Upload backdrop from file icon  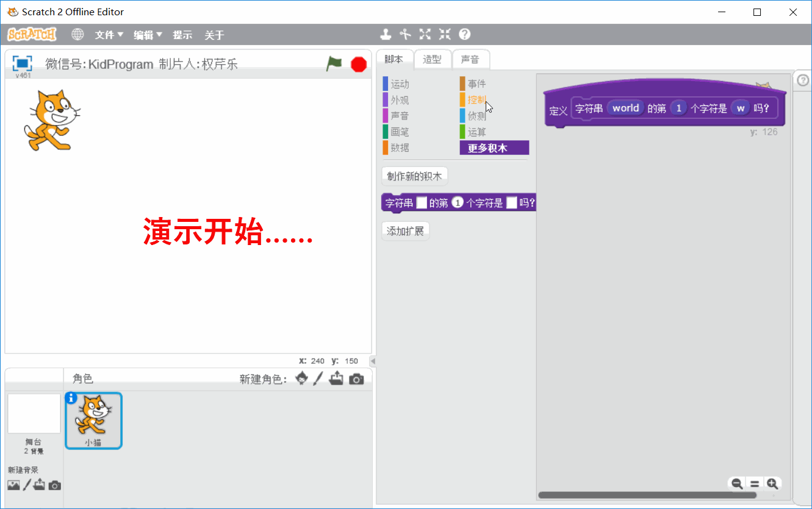point(40,485)
